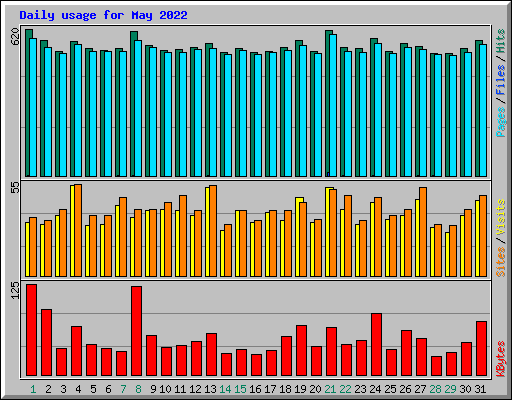This screenshot has width=512, height=400.
Task: Click the 'Sites' legend label
Action: [500, 262]
